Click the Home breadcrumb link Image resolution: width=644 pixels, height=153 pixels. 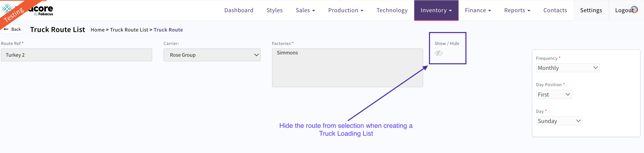pos(98,30)
